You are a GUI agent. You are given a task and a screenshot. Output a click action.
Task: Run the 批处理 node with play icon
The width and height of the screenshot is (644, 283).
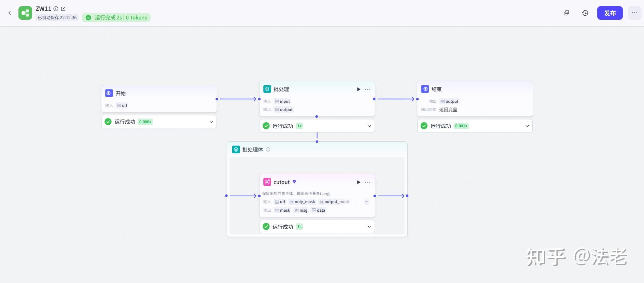359,89
